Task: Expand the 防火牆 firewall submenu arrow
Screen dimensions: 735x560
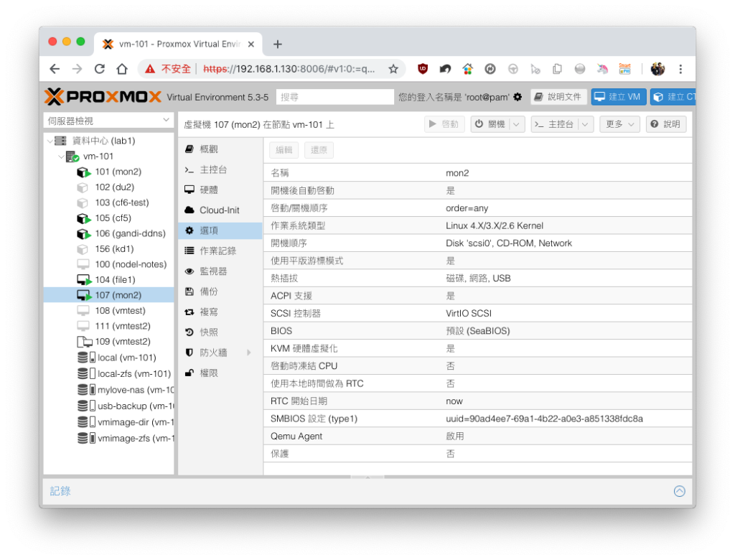Action: [249, 353]
